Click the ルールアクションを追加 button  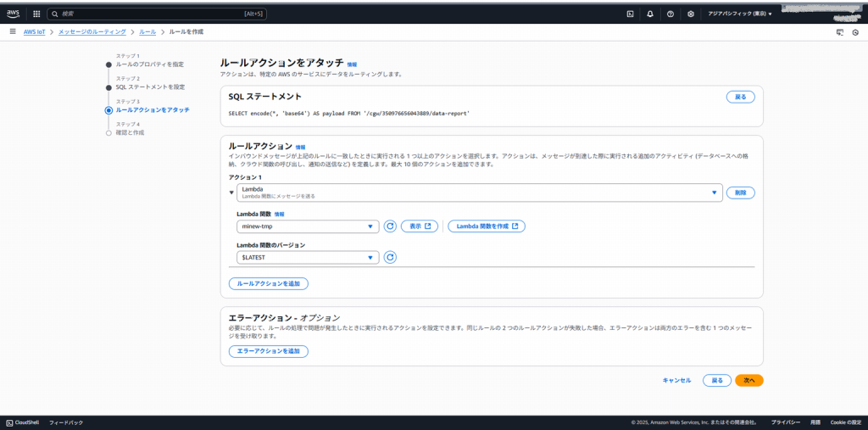click(268, 283)
